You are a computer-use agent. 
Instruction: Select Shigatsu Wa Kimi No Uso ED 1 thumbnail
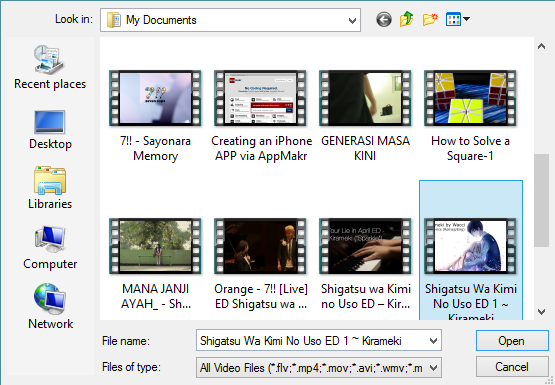(x=470, y=246)
